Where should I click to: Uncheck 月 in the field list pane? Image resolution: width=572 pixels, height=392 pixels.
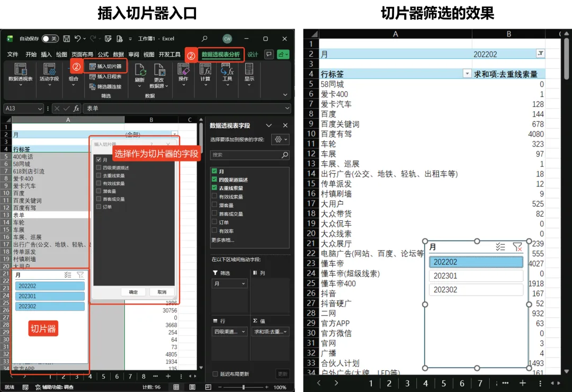coord(214,171)
